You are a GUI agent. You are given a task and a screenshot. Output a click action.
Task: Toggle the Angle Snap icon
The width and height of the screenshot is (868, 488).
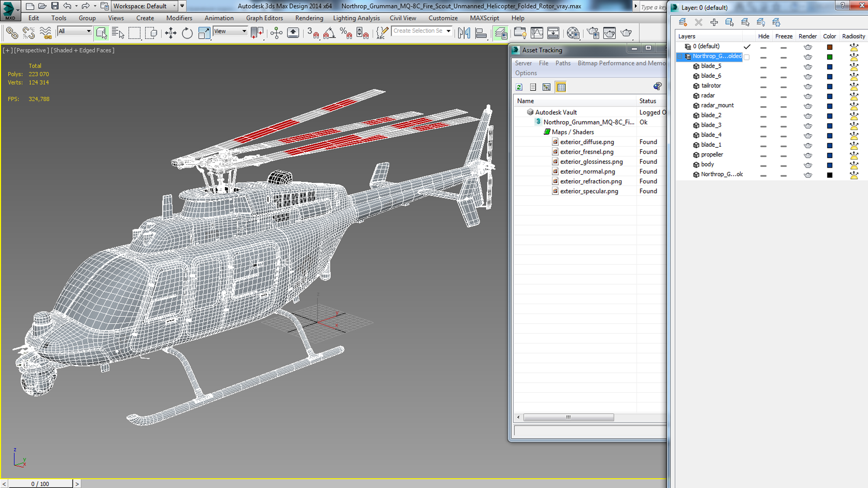[x=329, y=33]
